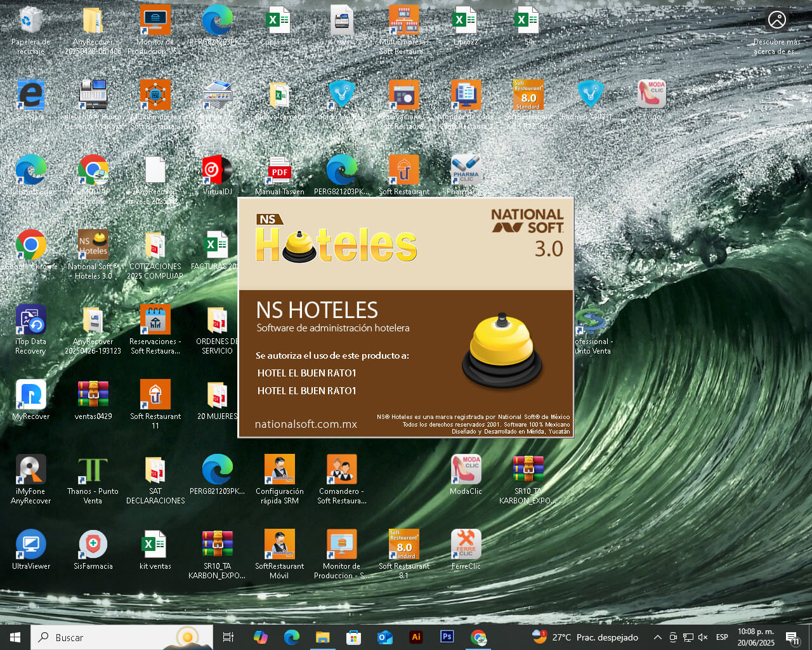Switch the ESP input language indicator
The image size is (812, 650).
click(x=722, y=637)
